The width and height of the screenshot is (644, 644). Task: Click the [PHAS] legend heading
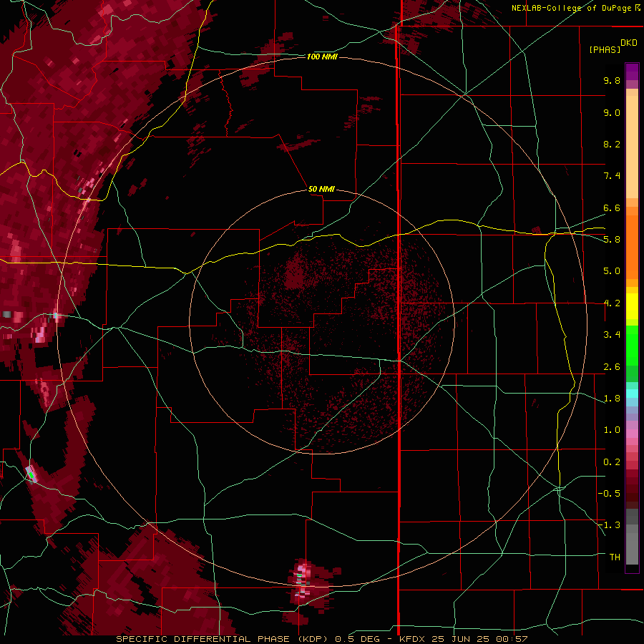605,49
